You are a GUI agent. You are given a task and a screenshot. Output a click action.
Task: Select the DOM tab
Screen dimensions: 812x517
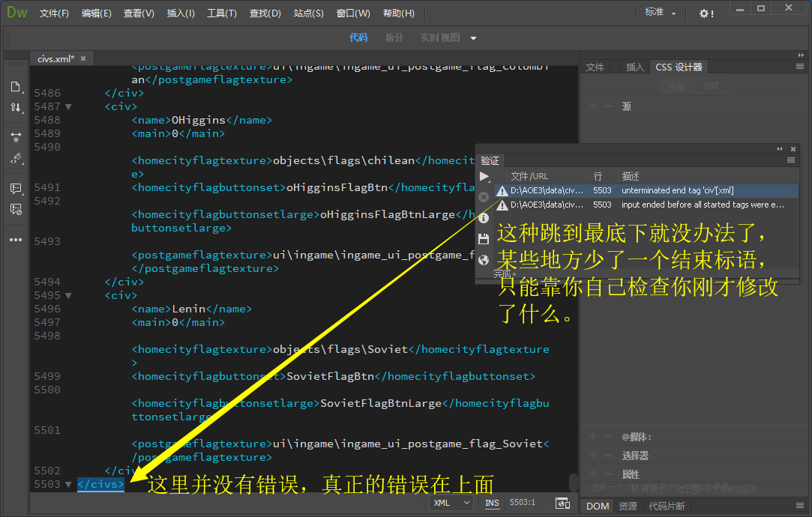[x=597, y=506]
